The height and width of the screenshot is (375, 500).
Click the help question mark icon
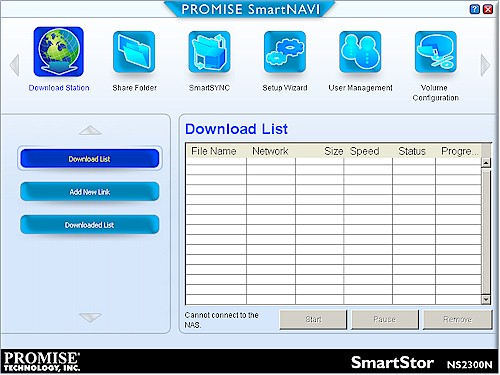click(474, 9)
